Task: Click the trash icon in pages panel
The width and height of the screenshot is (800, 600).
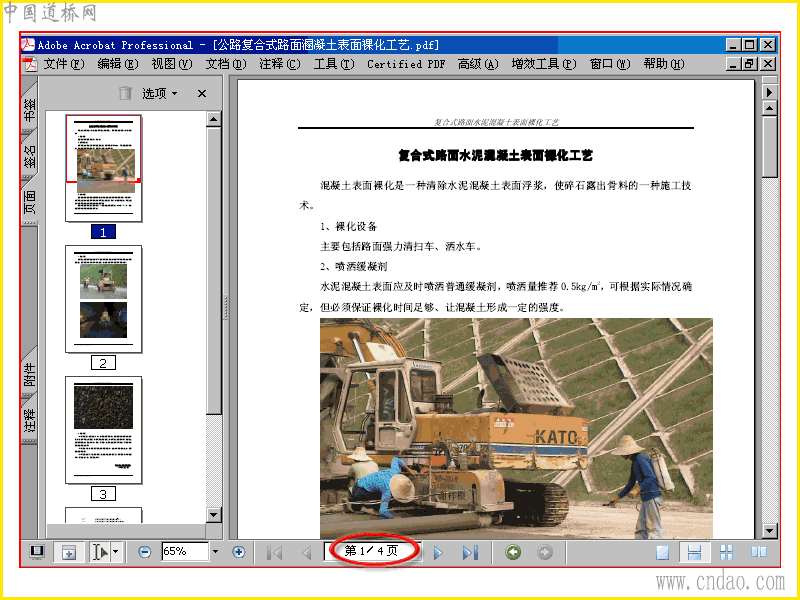Action: pyautogui.click(x=125, y=93)
